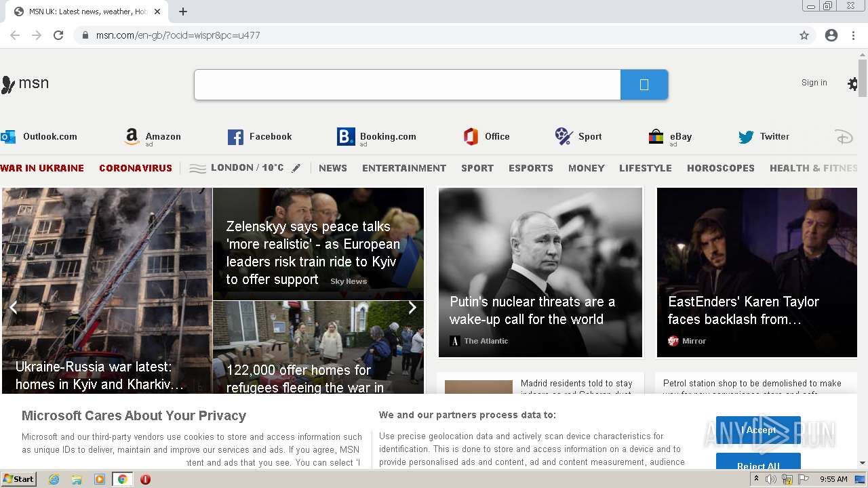Image resolution: width=868 pixels, height=488 pixels.
Task: Click inside the MSN search box
Action: [408, 85]
